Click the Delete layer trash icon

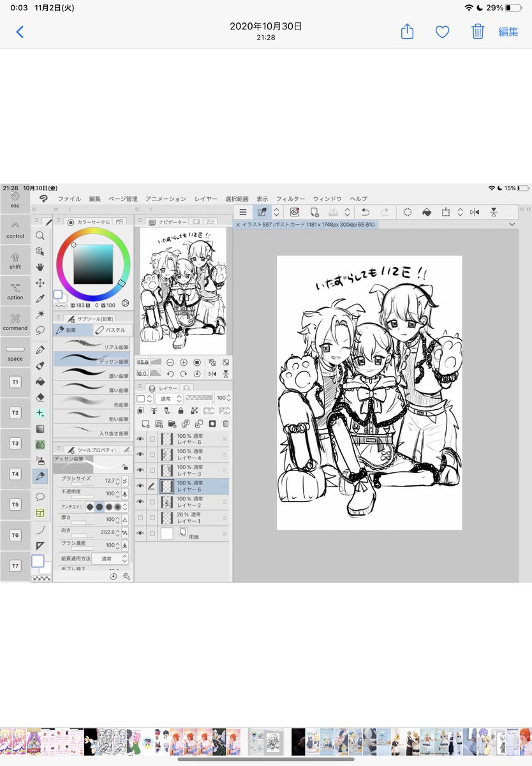(x=225, y=423)
